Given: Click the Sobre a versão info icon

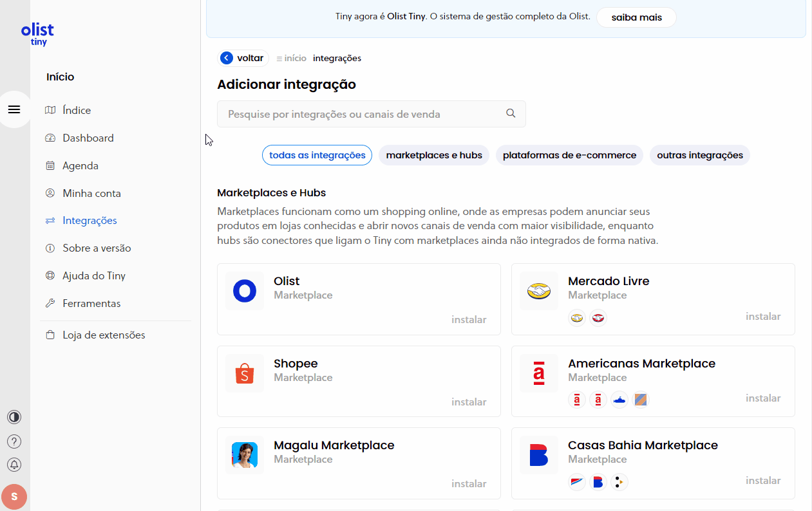Looking at the screenshot, I should 50,248.
